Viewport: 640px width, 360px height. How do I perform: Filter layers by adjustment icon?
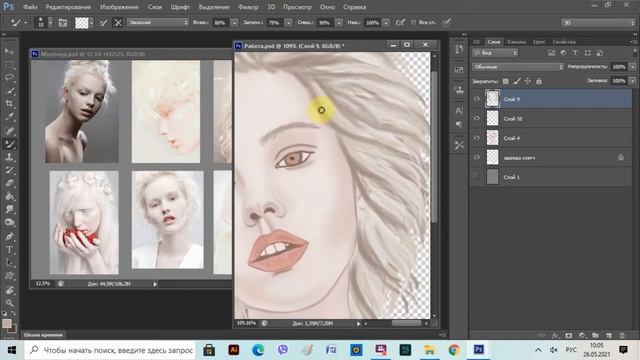click(563, 53)
